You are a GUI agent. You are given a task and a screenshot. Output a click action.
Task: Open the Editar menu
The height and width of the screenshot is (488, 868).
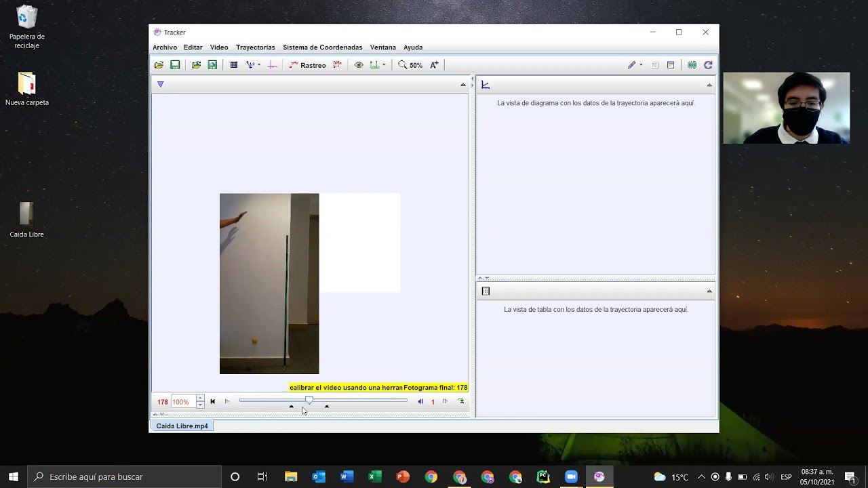[x=193, y=47]
